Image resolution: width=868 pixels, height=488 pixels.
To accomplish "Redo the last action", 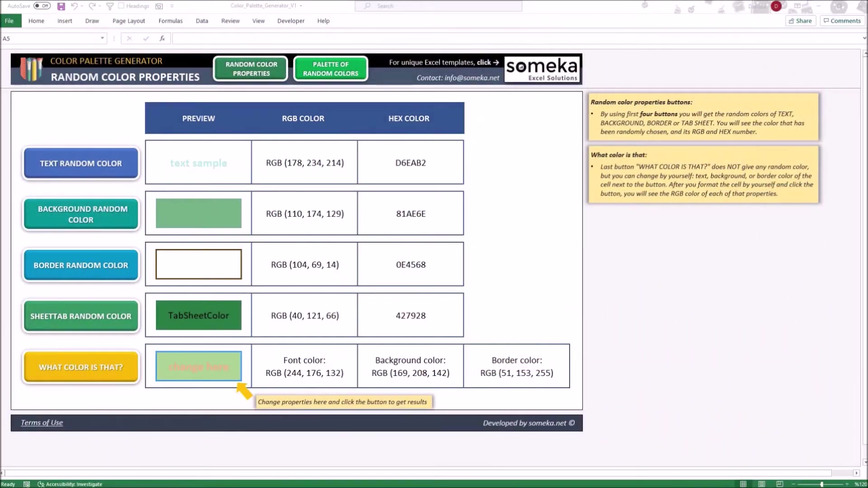I will pos(92,6).
